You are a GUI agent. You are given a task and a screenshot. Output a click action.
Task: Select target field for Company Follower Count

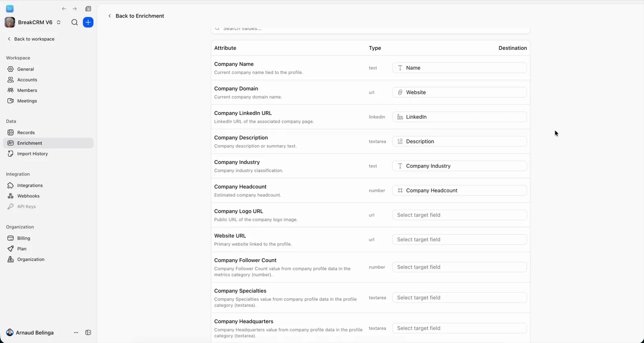pyautogui.click(x=459, y=267)
